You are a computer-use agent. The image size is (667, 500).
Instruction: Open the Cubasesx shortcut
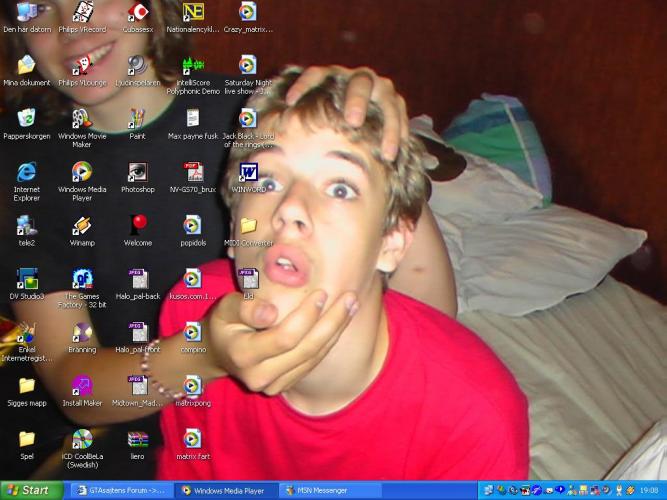[138, 12]
